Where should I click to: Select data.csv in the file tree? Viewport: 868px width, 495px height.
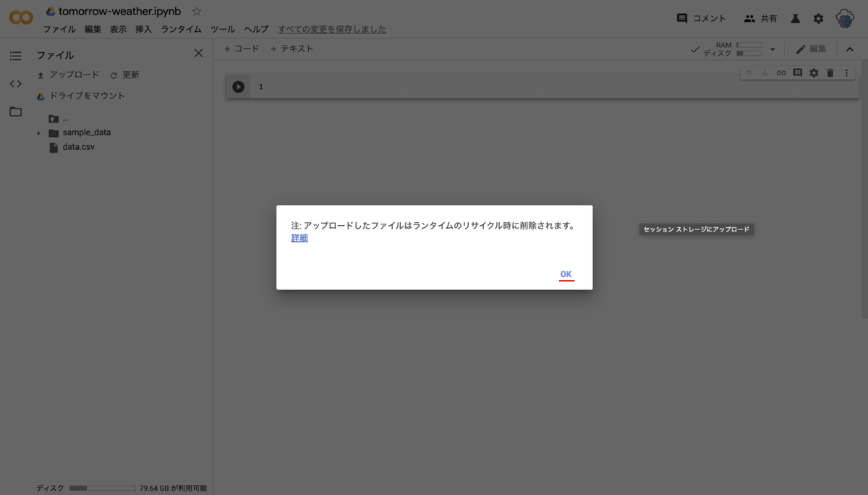79,147
